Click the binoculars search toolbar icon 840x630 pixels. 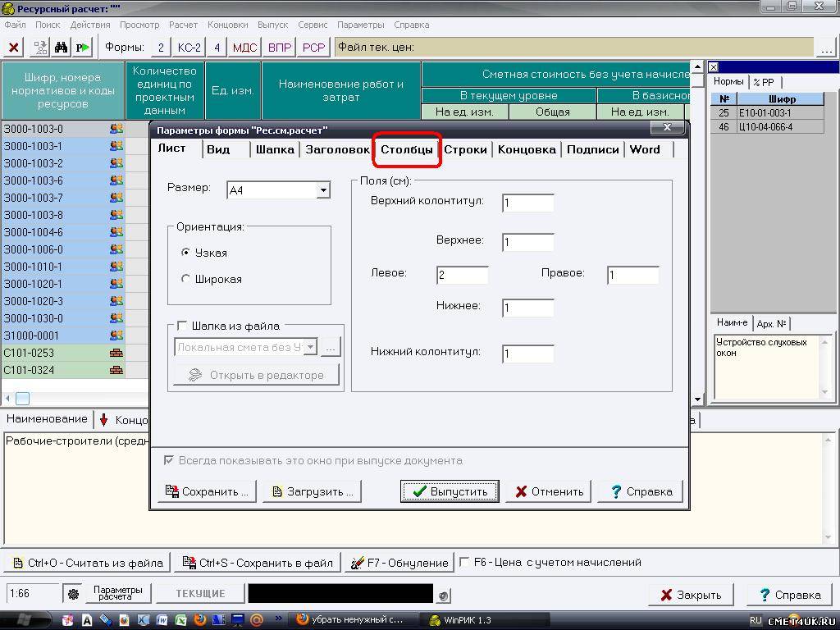click(x=61, y=48)
